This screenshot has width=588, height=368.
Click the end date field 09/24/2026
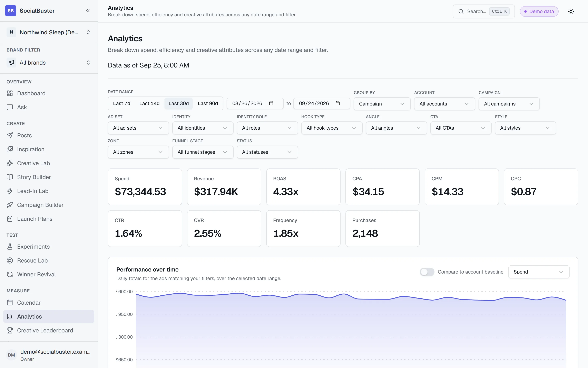pyautogui.click(x=322, y=103)
